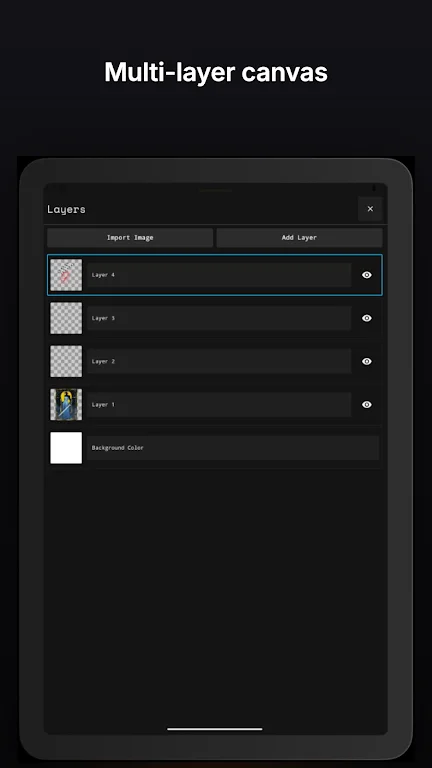The width and height of the screenshot is (432, 768).
Task: Click the Add Layer button
Action: point(299,238)
